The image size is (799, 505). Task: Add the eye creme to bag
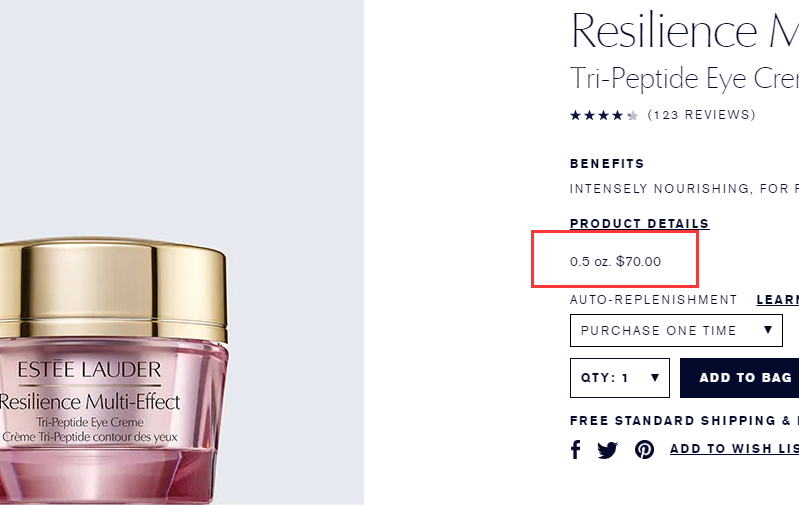tap(739, 378)
